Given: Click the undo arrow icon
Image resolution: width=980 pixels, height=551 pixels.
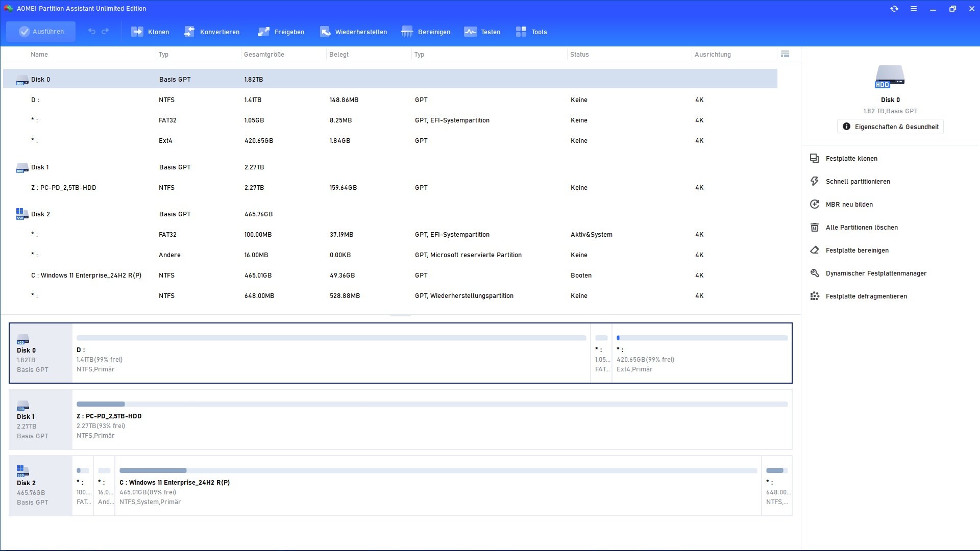Looking at the screenshot, I should tap(92, 32).
